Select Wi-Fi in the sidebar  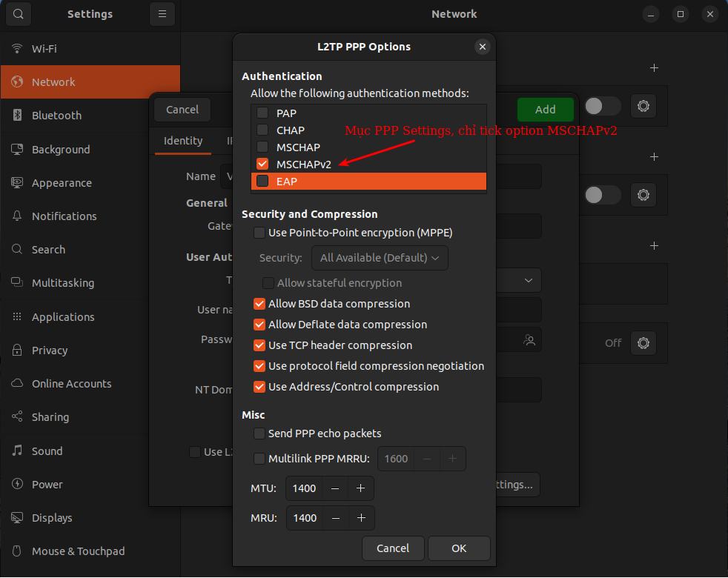point(90,48)
